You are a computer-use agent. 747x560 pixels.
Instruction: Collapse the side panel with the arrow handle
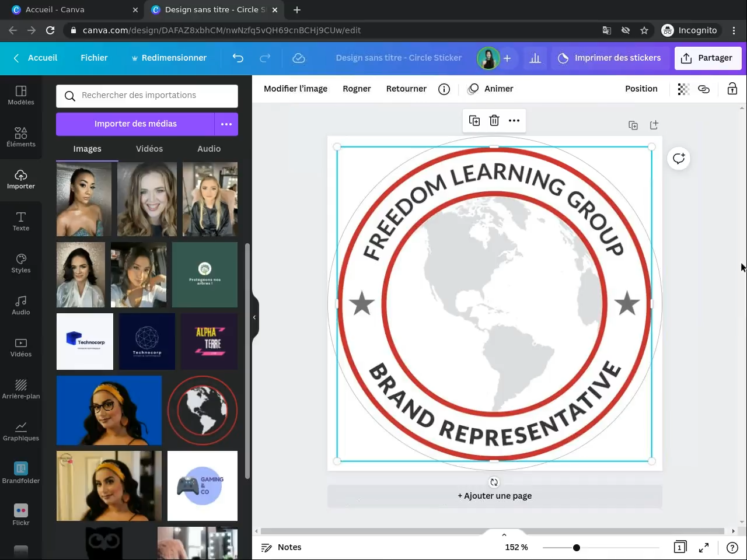point(254,317)
